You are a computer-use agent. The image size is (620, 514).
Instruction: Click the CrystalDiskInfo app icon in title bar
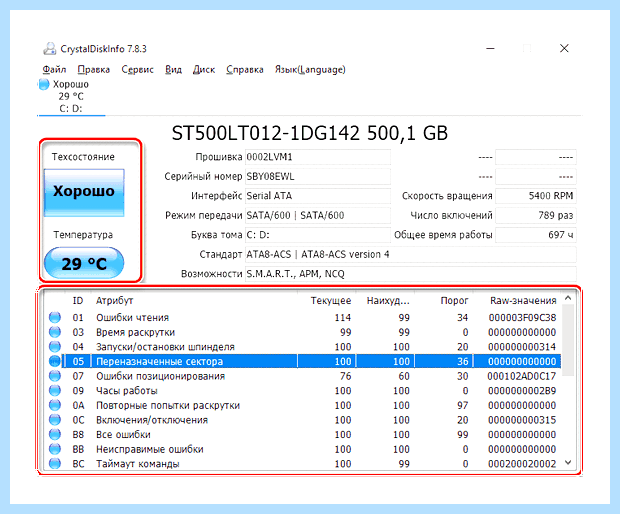(x=49, y=49)
